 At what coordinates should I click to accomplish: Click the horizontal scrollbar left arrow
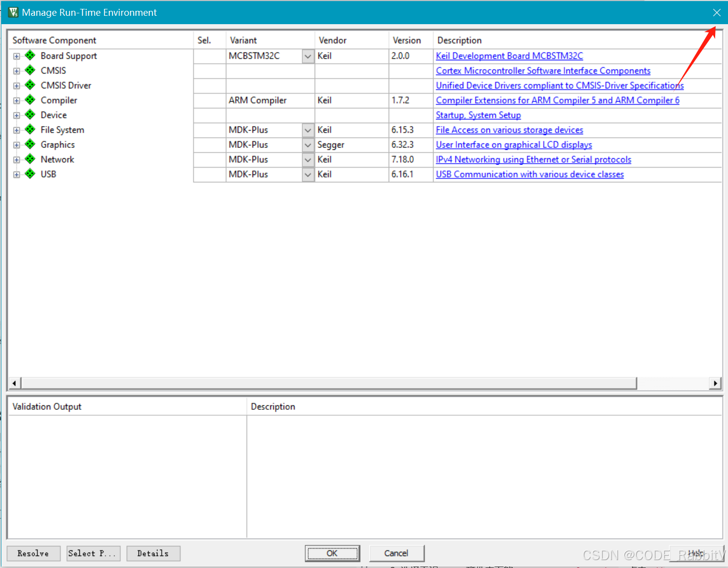tap(14, 383)
